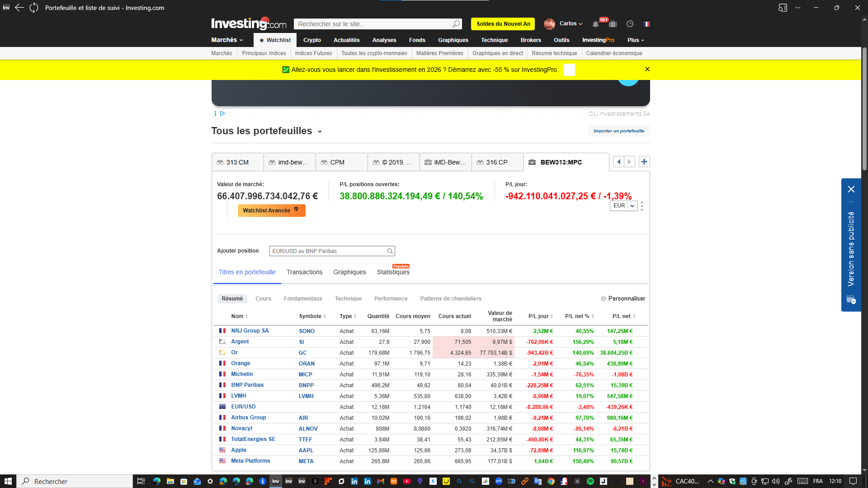
Task: Click the Soldes du Nouvel An button
Action: [503, 24]
